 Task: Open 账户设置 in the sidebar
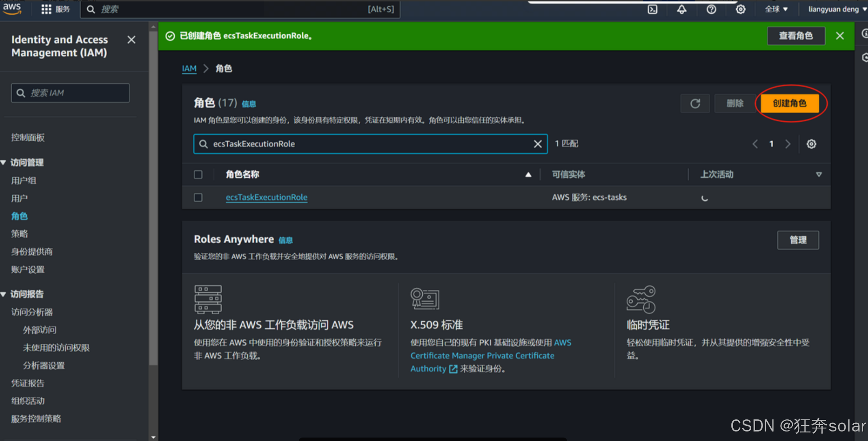point(28,270)
